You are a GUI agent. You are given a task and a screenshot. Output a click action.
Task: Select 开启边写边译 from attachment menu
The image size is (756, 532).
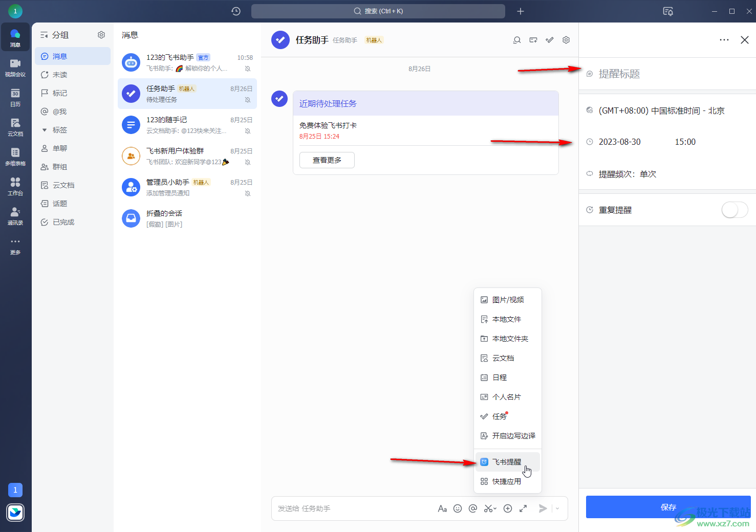[x=508, y=436]
